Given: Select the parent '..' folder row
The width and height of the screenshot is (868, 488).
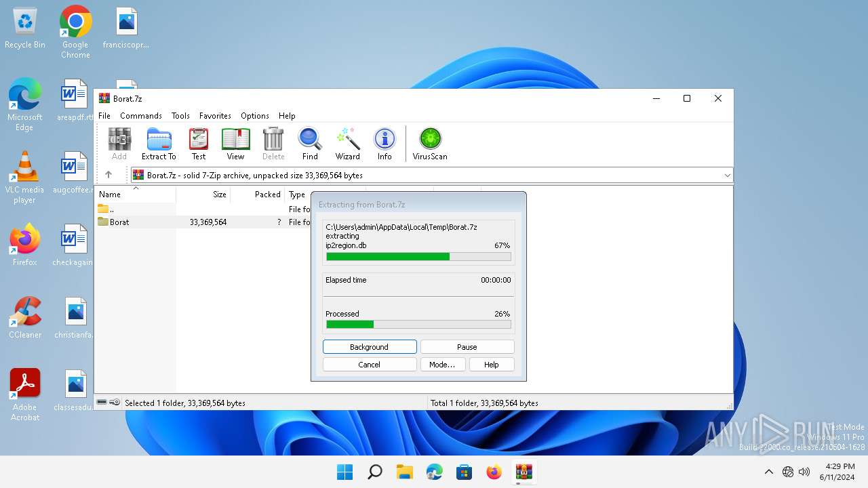Looking at the screenshot, I should coord(203,209).
